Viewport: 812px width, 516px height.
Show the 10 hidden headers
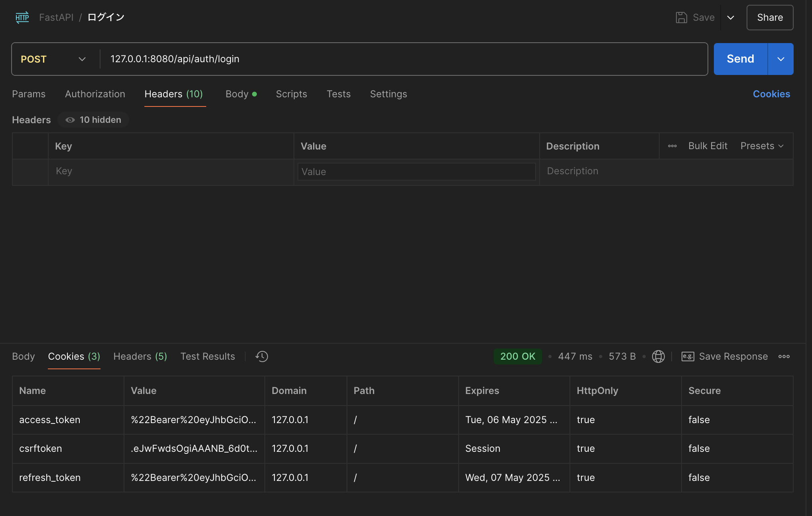click(x=93, y=120)
